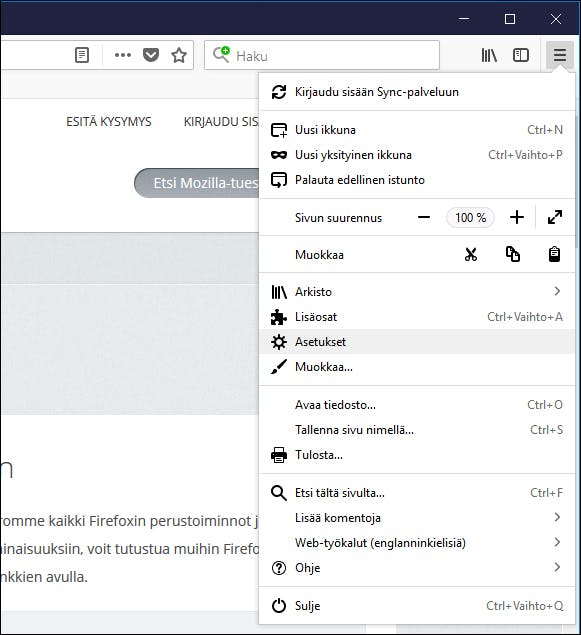Expand the Ohje submenu
Image resolution: width=581 pixels, height=635 pixels.
coord(417,568)
